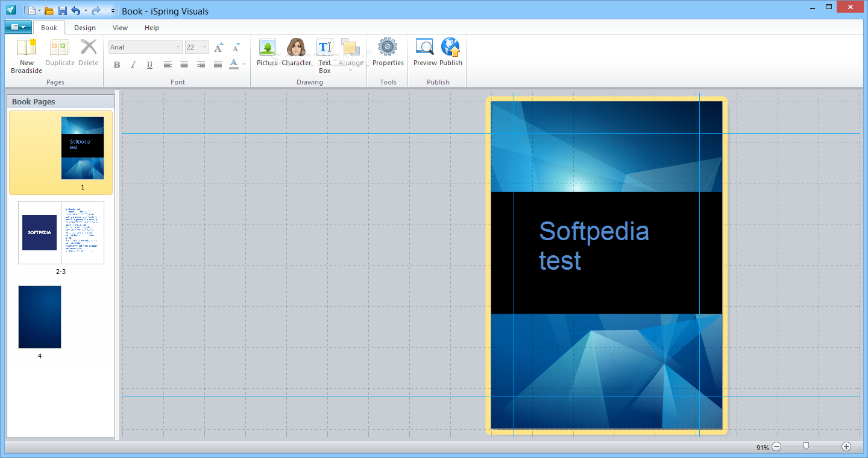Increase font size with grow icon
The width and height of the screenshot is (868, 458).
click(x=219, y=47)
